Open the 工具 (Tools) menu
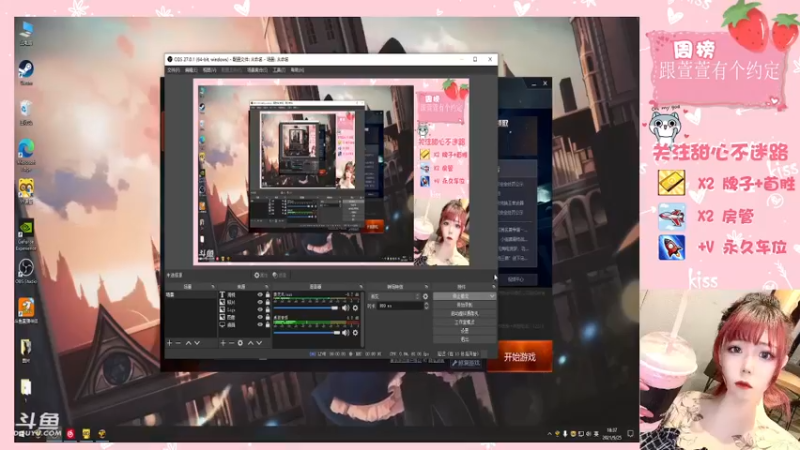Viewport: 800px width, 450px height. pyautogui.click(x=279, y=70)
